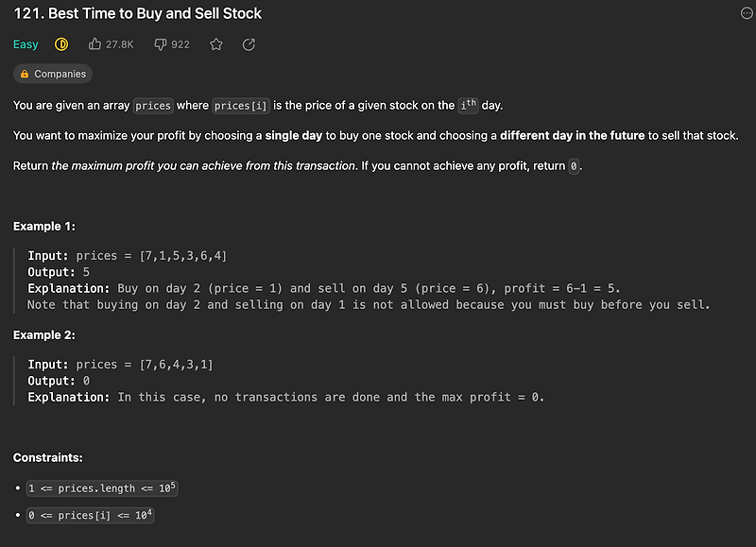Click the yellow daily challenge coin icon
756x547 pixels.
60,43
